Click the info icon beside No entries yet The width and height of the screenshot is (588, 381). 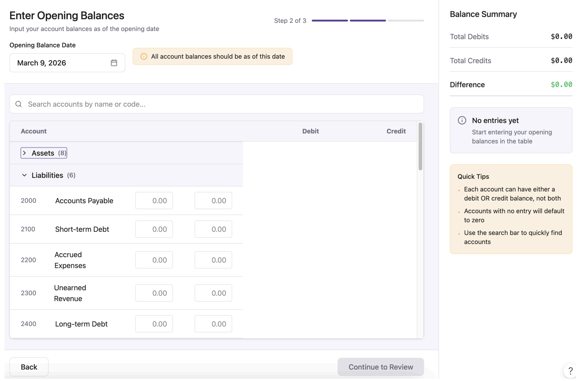(x=462, y=120)
